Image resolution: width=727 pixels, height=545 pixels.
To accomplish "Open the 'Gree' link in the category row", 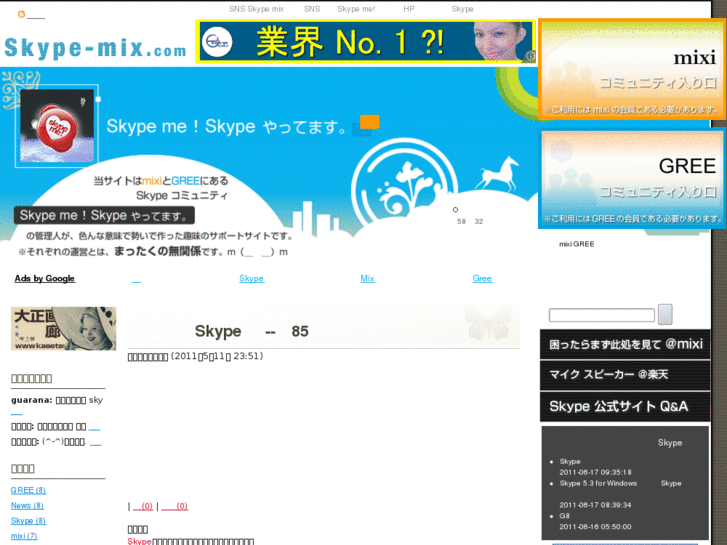I will (x=482, y=278).
